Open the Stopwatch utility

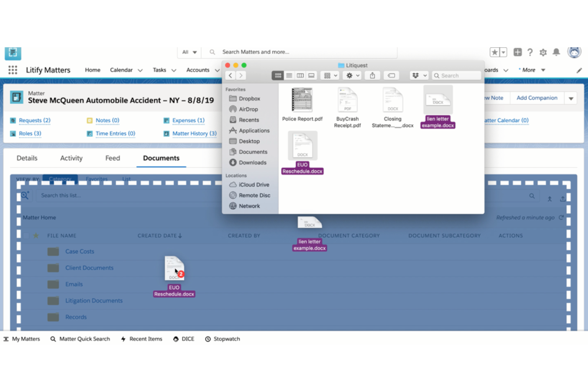[x=222, y=339]
